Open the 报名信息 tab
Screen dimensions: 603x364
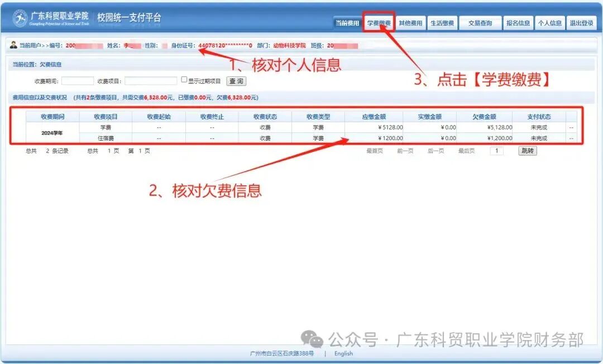click(518, 23)
